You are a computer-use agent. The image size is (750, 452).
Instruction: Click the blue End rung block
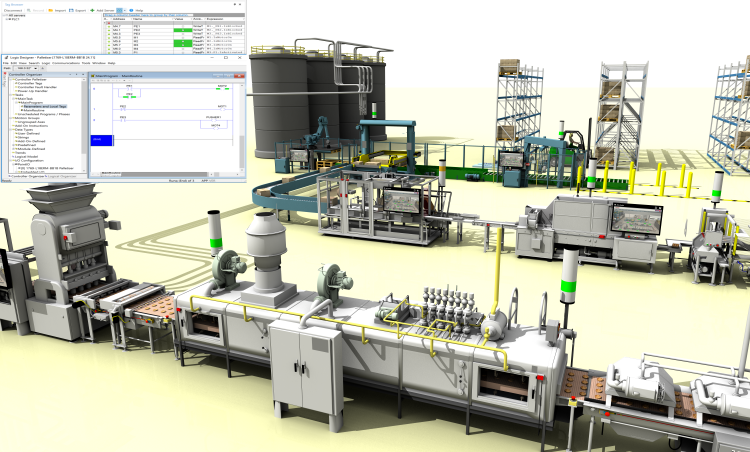101,140
